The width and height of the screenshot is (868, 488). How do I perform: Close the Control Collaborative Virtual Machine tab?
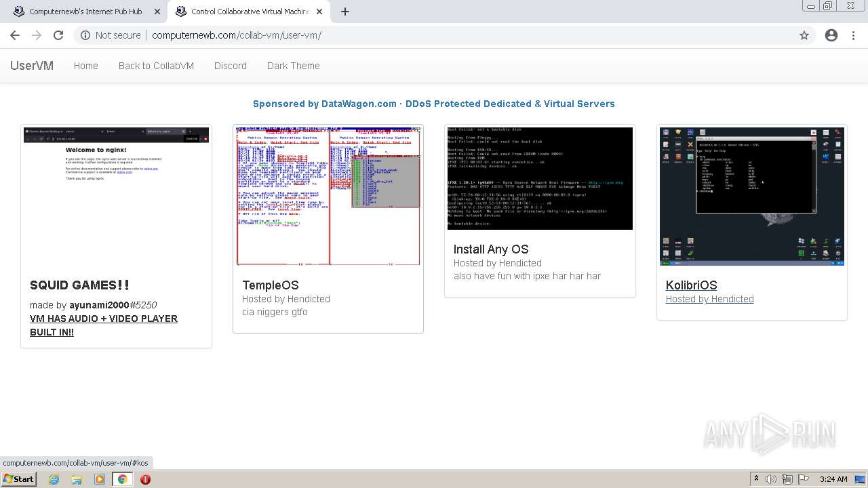point(319,12)
